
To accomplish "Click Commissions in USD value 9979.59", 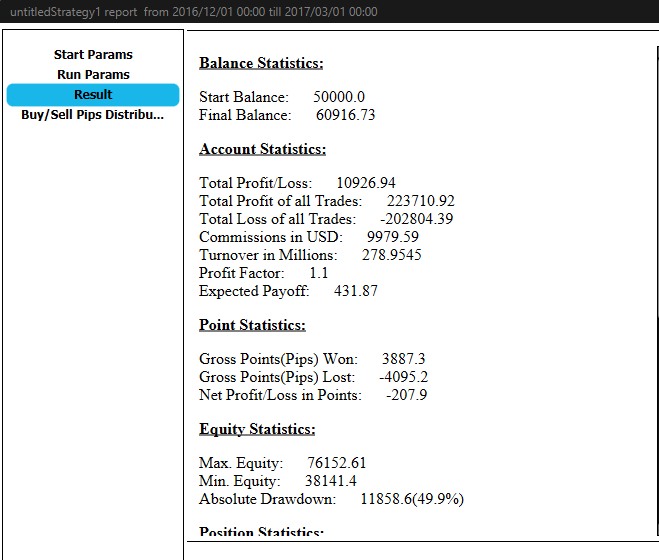I will [x=393, y=237].
